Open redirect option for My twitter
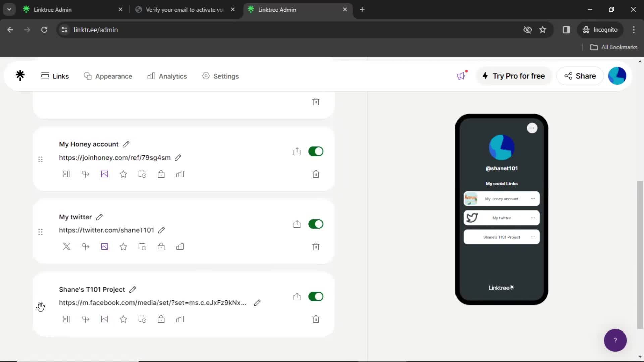Image resolution: width=644 pixels, height=362 pixels. 86,247
